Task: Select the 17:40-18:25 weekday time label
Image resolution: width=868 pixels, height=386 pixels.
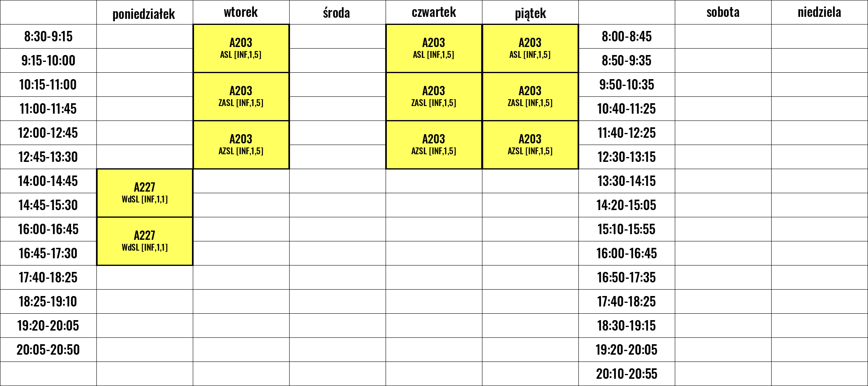Action: pos(48,278)
